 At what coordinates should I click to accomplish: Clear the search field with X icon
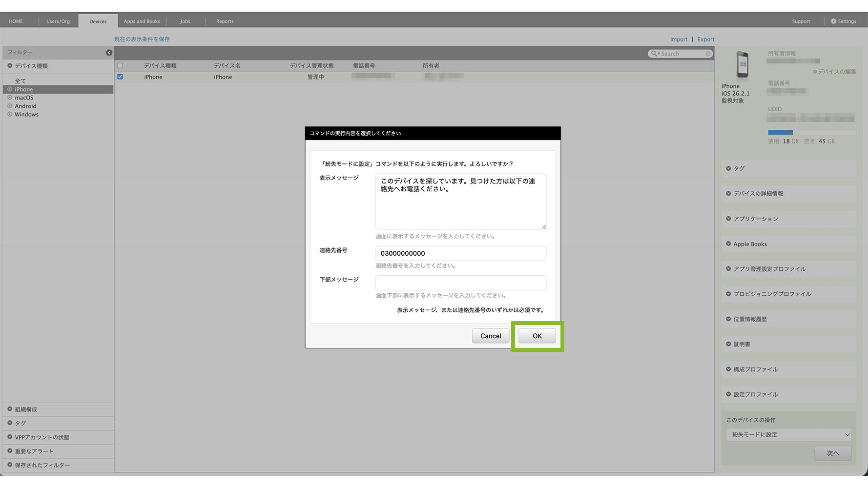[708, 54]
